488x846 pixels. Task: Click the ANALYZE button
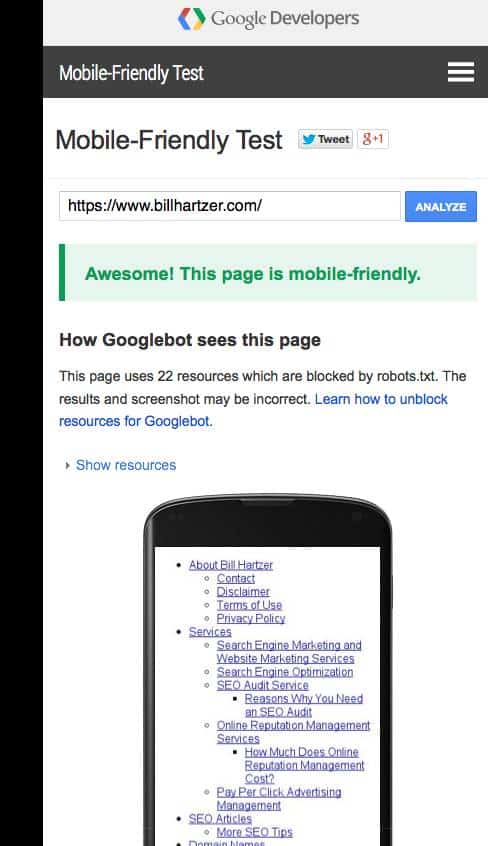click(x=440, y=207)
